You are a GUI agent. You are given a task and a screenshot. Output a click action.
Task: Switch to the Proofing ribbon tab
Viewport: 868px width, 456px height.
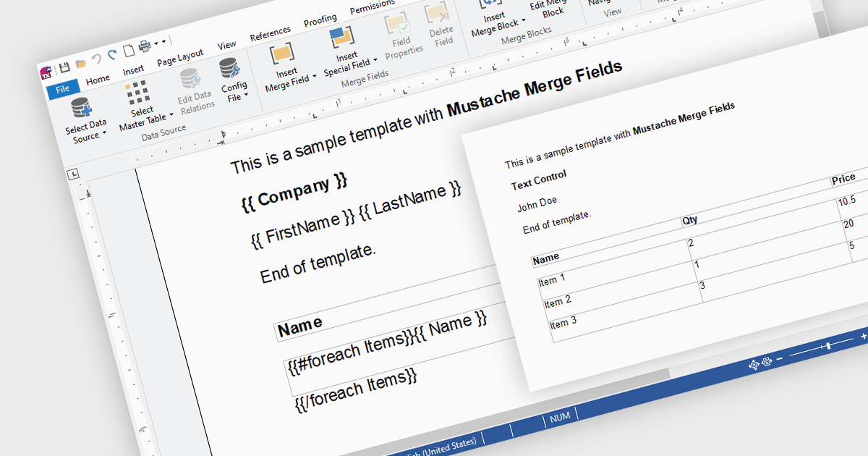320,21
